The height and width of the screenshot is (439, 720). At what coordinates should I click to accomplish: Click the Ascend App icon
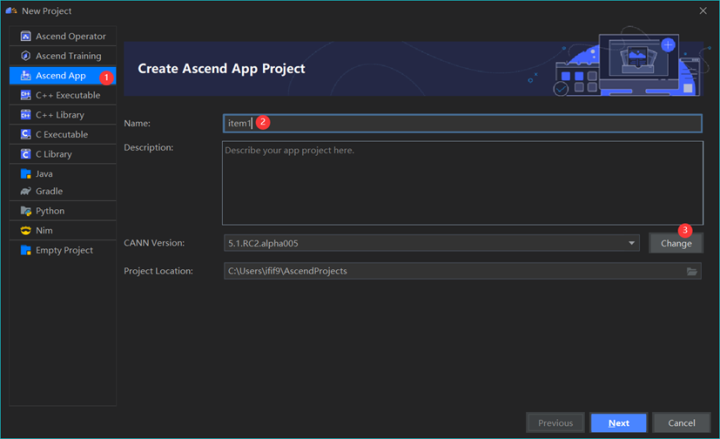[26, 76]
